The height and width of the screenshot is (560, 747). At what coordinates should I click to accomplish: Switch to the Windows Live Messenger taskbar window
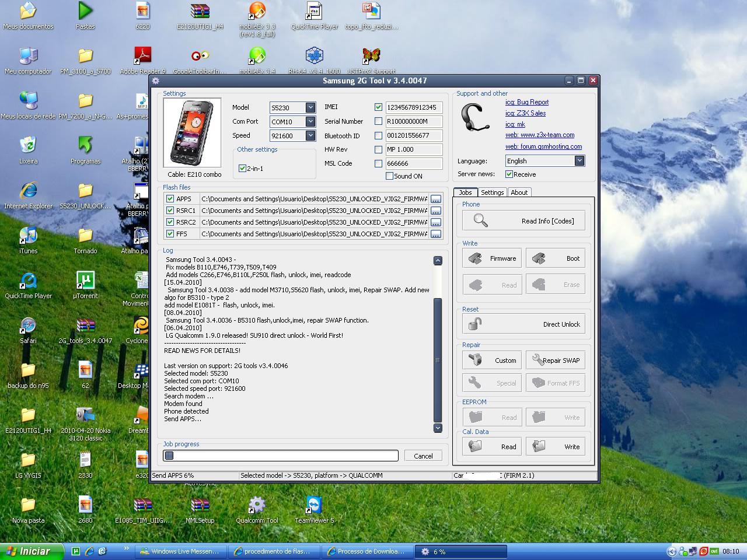(x=180, y=551)
